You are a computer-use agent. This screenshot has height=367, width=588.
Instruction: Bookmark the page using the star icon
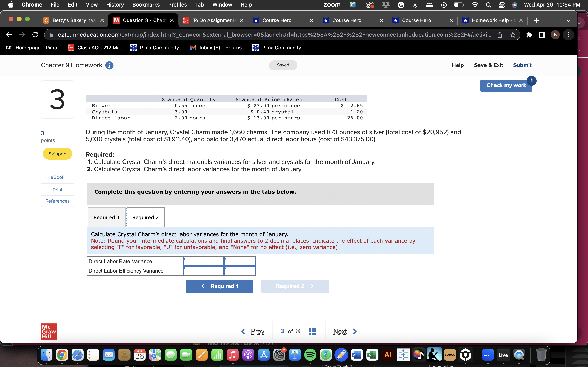coord(513,35)
